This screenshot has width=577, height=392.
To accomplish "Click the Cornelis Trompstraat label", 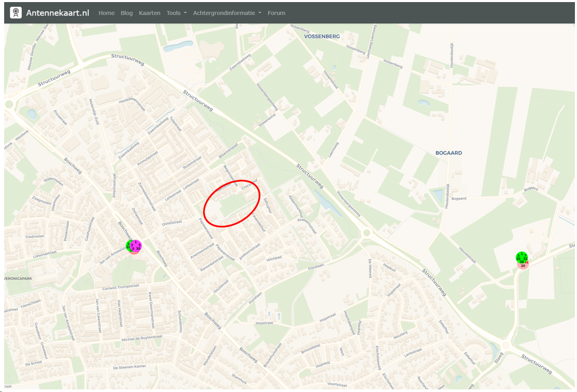I will (x=120, y=287).
